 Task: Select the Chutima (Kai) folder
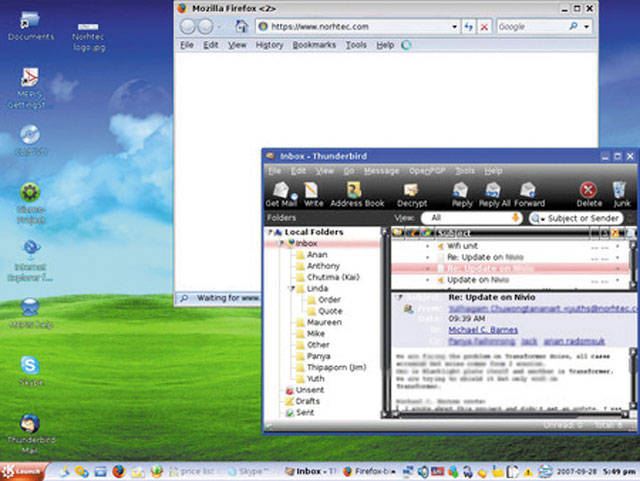pyautogui.click(x=333, y=277)
